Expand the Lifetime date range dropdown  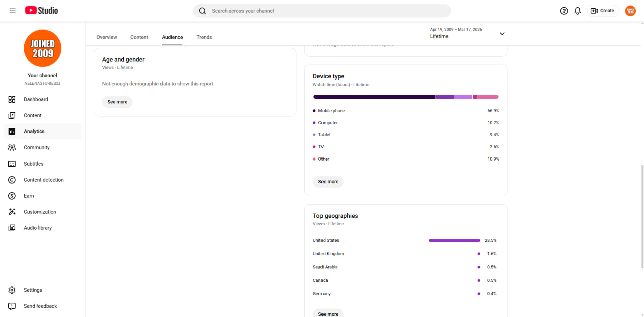point(467,33)
